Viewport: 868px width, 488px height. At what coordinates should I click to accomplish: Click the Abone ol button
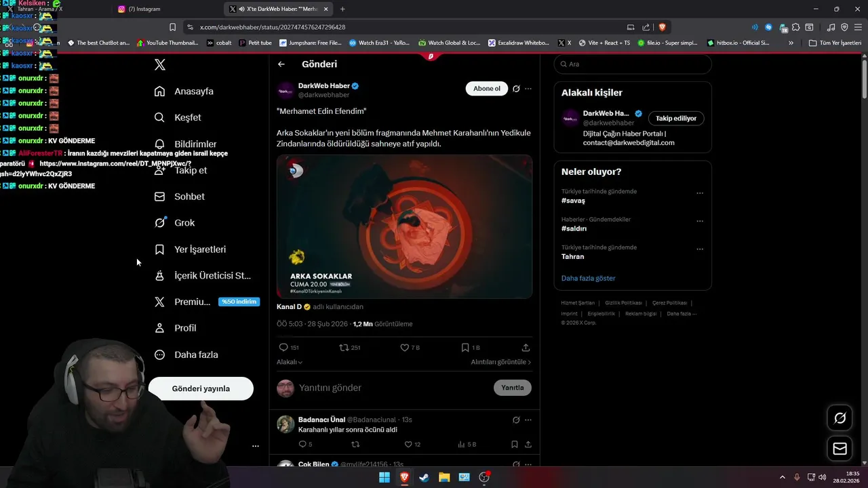(x=486, y=89)
